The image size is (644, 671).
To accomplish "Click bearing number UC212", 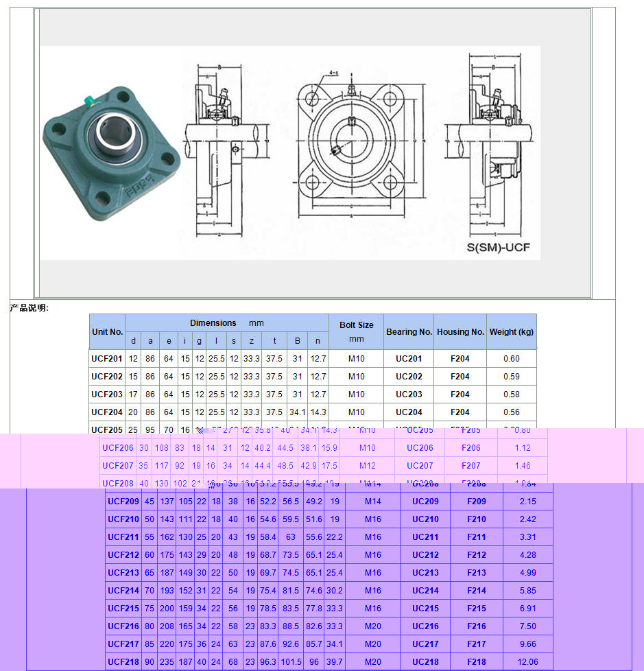I will [426, 554].
